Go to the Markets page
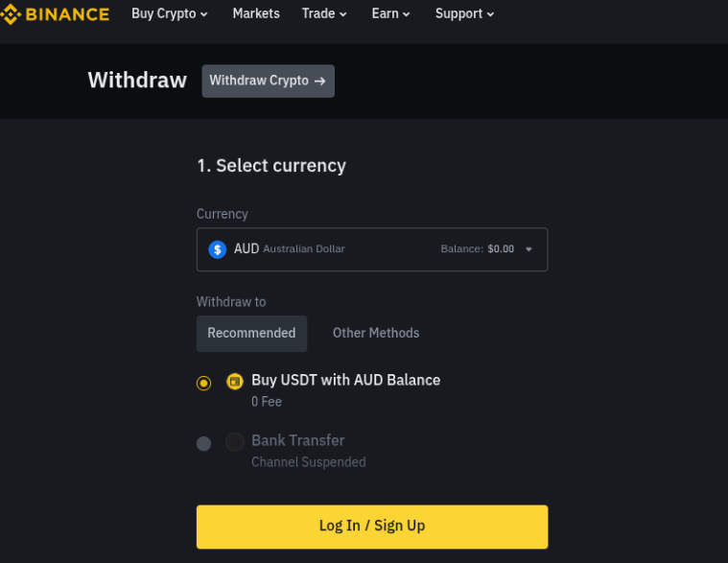Screen dimensions: 728x563 256,14
